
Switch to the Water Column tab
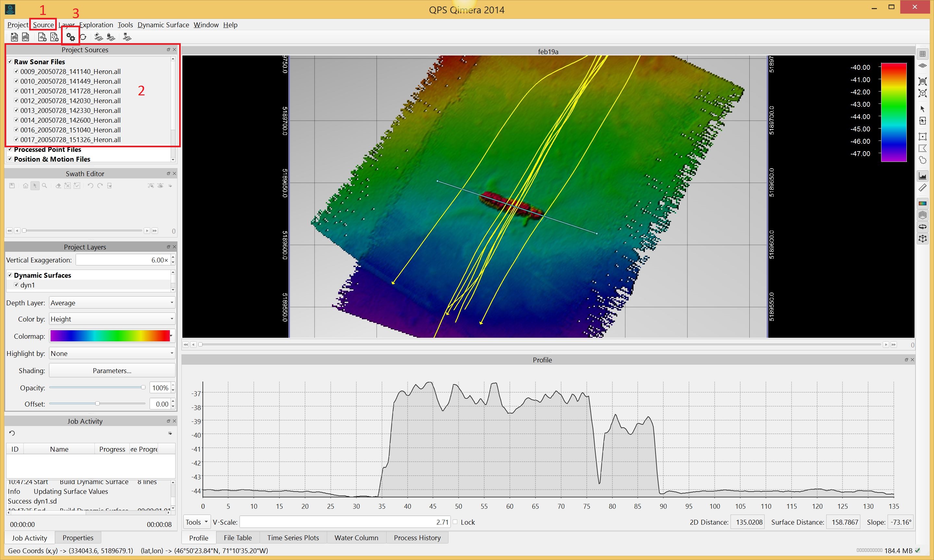pyautogui.click(x=356, y=538)
